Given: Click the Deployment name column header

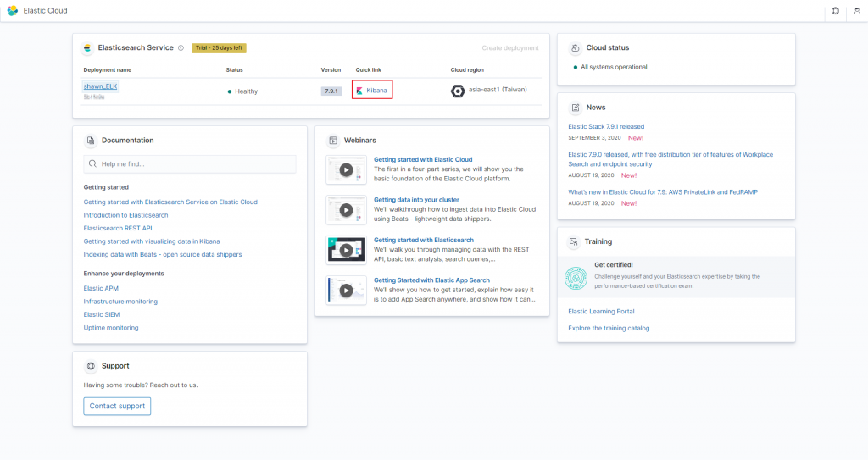Looking at the screenshot, I should (108, 70).
